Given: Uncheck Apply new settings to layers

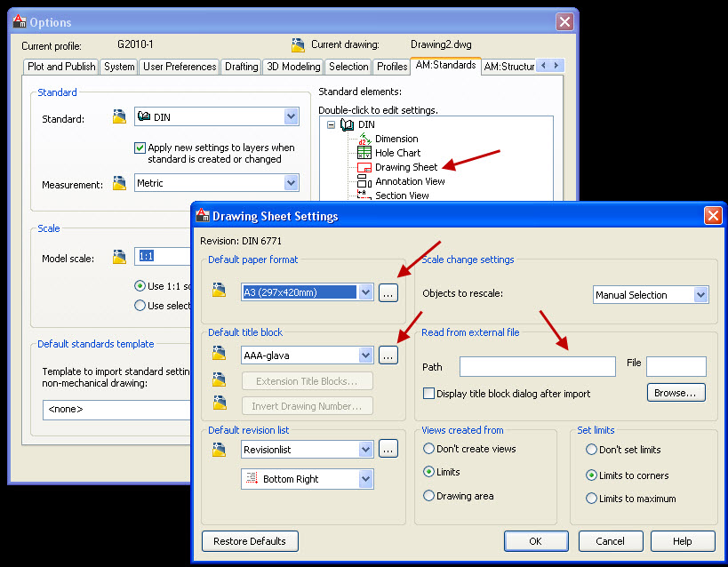Looking at the screenshot, I should (x=140, y=148).
